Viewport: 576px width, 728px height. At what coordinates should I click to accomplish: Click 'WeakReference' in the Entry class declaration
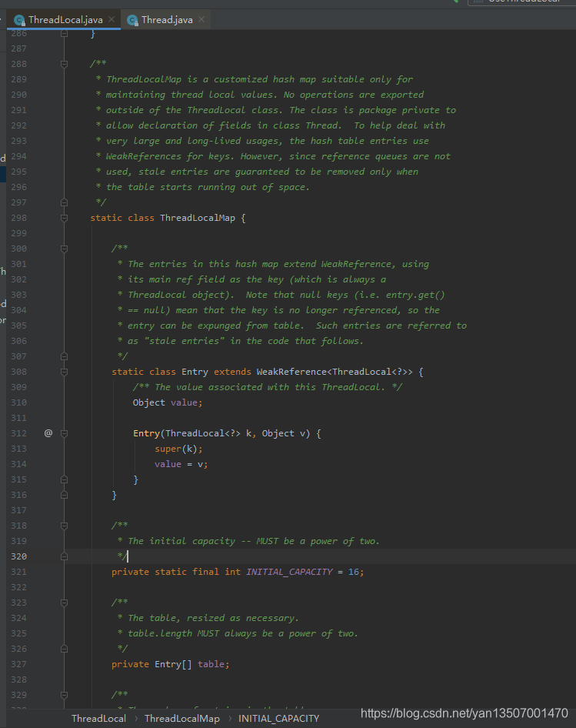(x=292, y=372)
